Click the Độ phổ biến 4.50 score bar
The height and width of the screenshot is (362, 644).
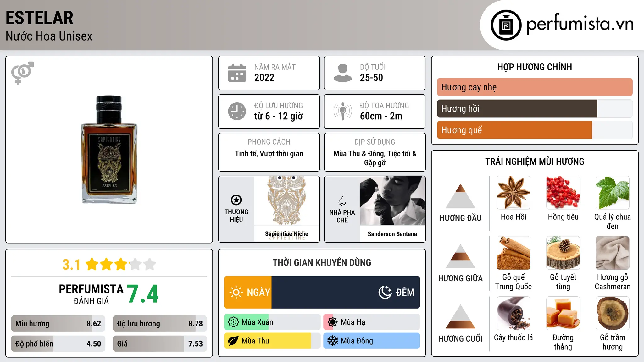click(58, 343)
